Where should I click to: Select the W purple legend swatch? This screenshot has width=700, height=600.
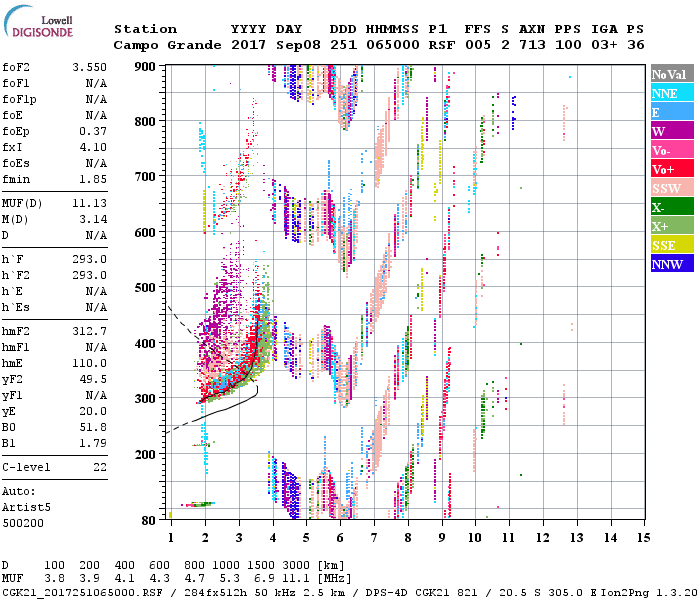pos(672,131)
